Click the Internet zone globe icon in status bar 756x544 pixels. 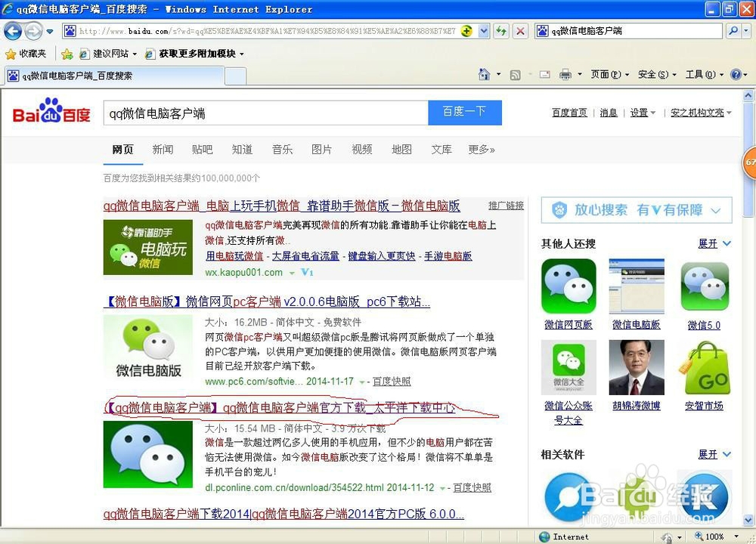[x=546, y=536]
